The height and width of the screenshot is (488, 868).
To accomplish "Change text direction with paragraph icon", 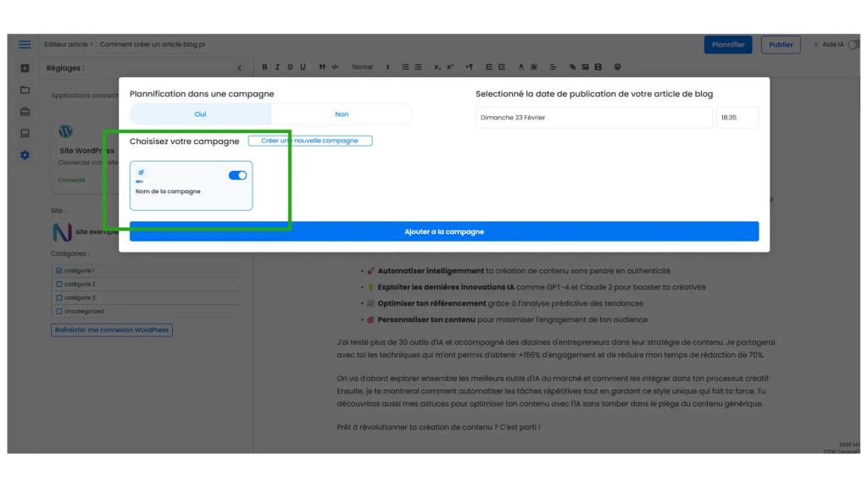I will (470, 67).
